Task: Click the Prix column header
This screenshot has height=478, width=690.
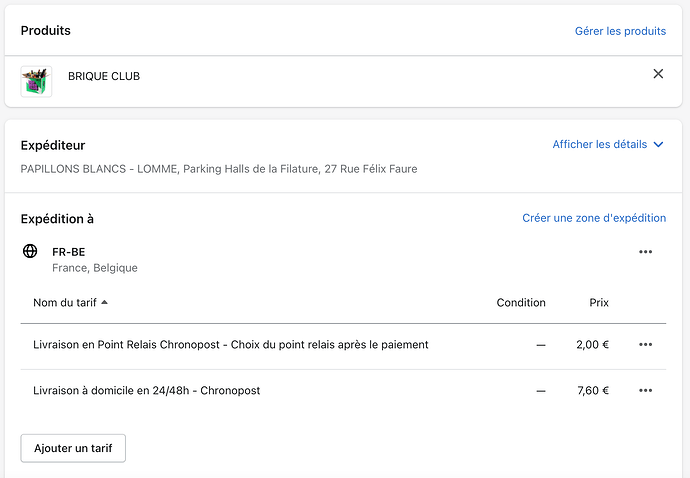Action: click(x=598, y=302)
